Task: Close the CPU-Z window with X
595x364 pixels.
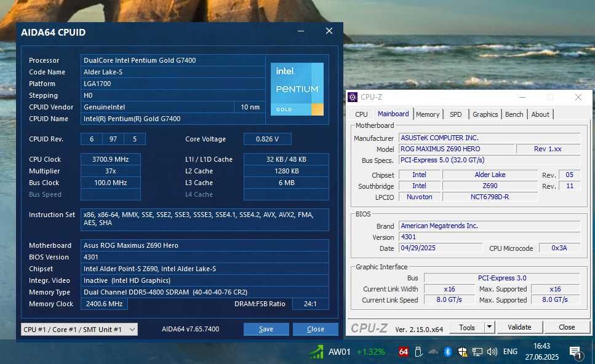Action: 578,97
